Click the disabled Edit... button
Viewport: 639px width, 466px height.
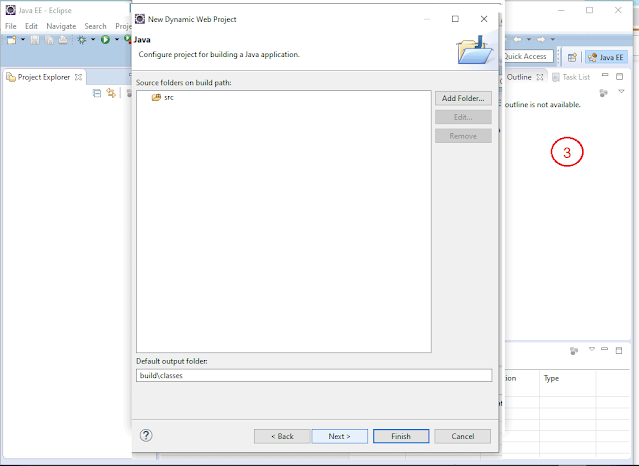pyautogui.click(x=463, y=117)
